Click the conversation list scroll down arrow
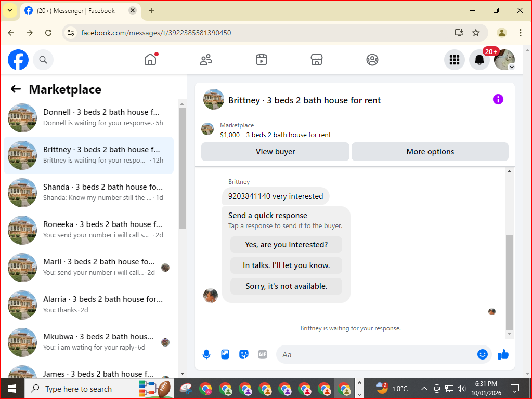The height and width of the screenshot is (399, 532). 182,374
